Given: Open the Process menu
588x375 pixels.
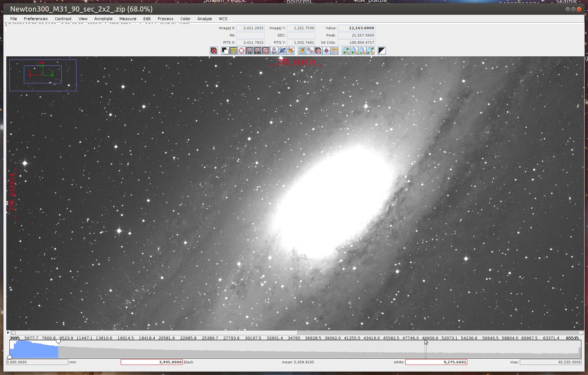Looking at the screenshot, I should [x=166, y=19].
